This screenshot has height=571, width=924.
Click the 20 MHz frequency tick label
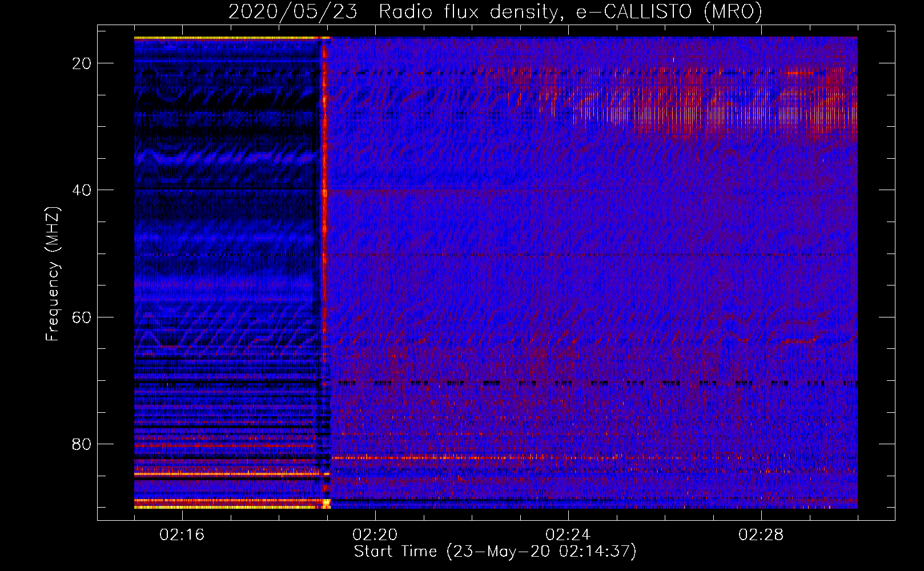82,63
